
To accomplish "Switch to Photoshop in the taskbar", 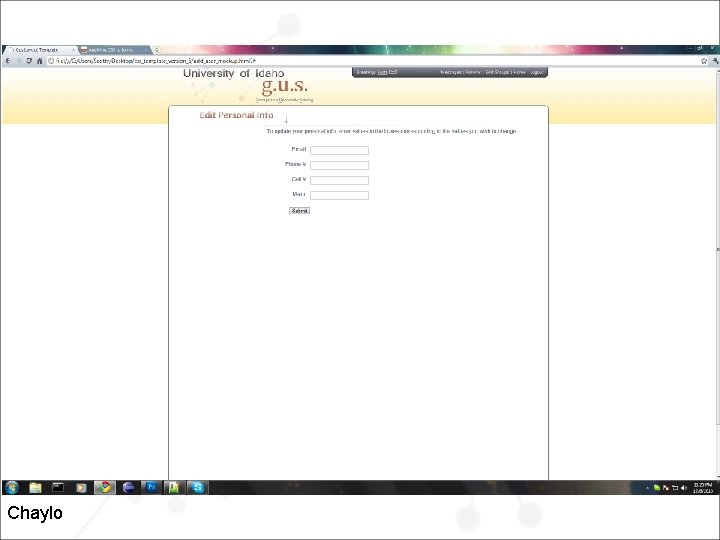I will tap(151, 487).
